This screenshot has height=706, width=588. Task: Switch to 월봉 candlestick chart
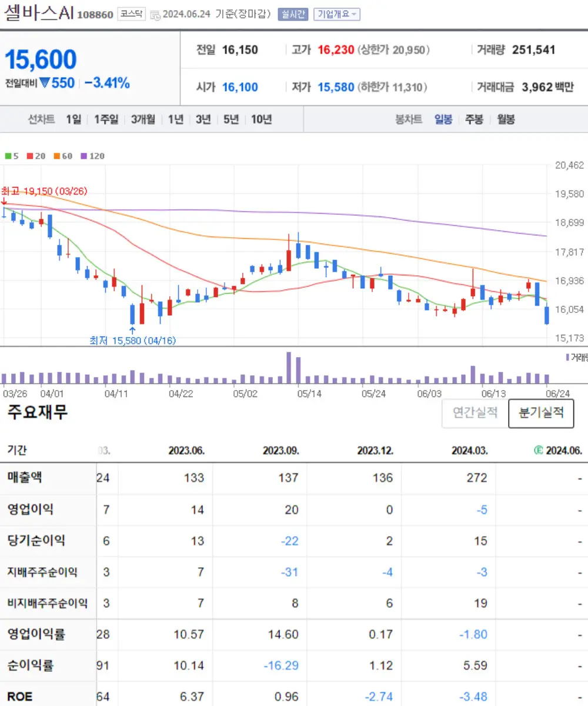pos(506,119)
